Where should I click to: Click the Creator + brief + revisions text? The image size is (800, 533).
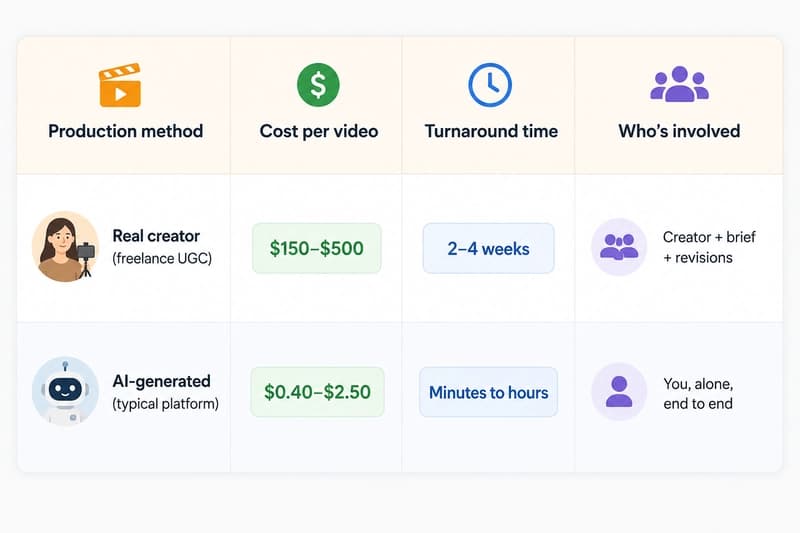tap(709, 247)
